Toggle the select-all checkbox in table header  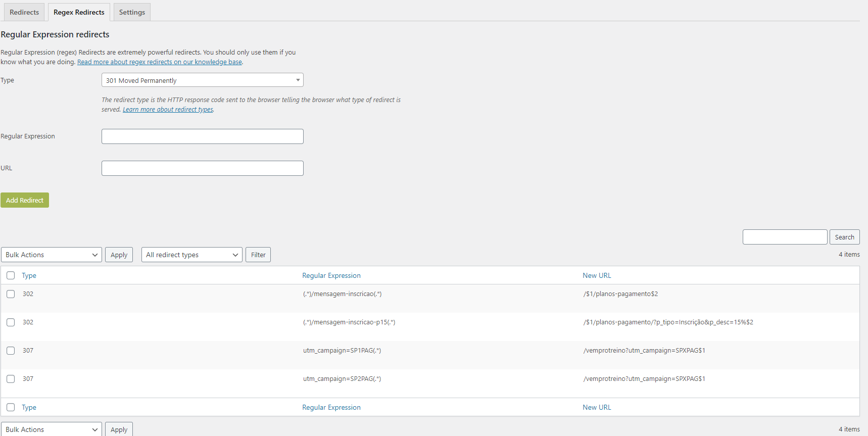(x=11, y=275)
